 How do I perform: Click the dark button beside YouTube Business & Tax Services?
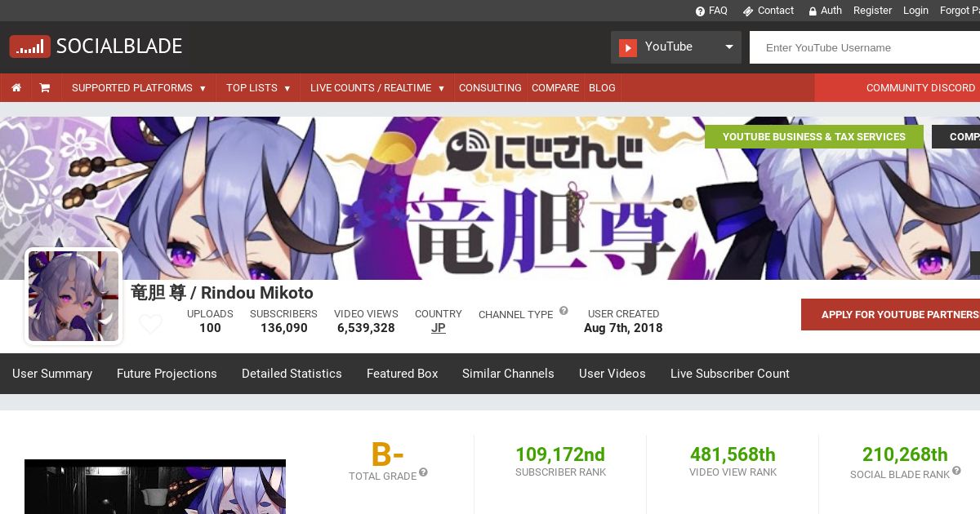point(955,137)
